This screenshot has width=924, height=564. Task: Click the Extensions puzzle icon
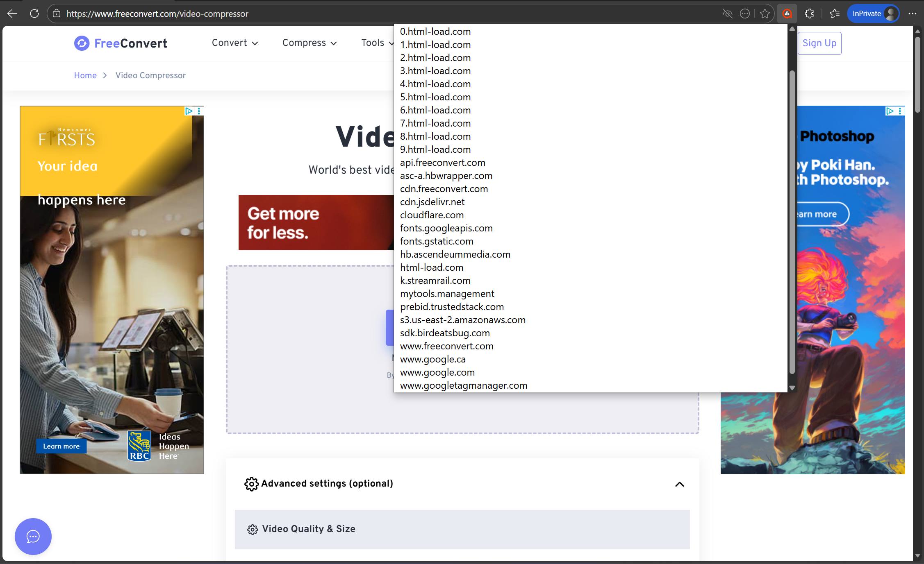809,14
